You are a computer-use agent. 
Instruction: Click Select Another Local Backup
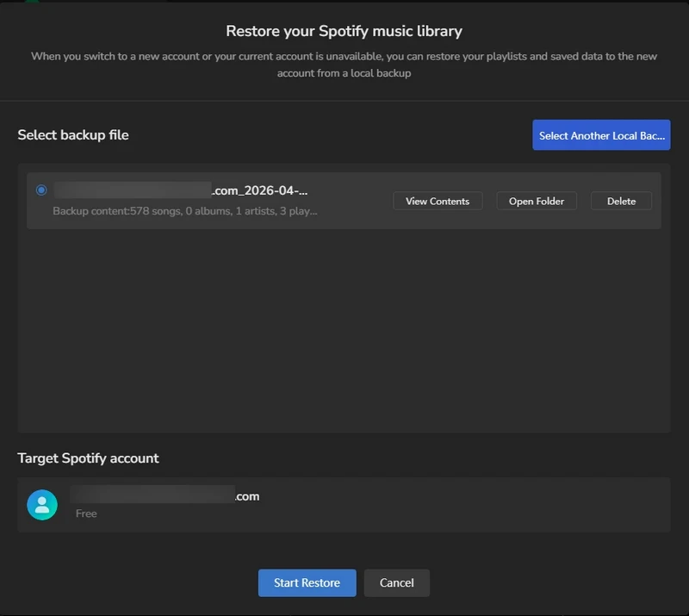[601, 134]
